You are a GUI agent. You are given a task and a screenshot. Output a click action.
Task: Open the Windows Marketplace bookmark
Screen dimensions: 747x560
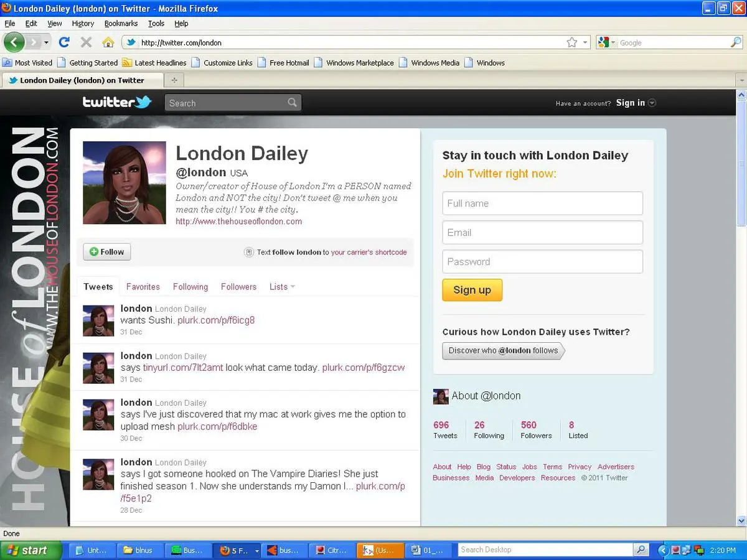pyautogui.click(x=354, y=63)
